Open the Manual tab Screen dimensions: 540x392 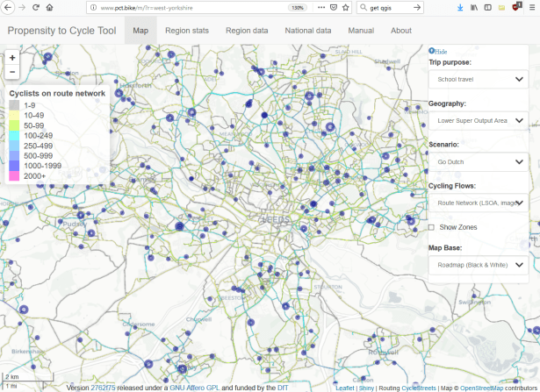(x=361, y=31)
